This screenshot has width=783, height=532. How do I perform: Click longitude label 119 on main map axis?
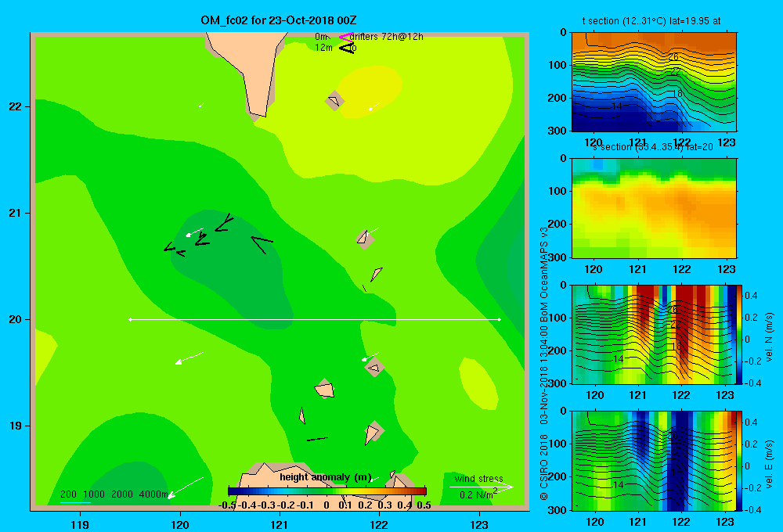pos(80,524)
